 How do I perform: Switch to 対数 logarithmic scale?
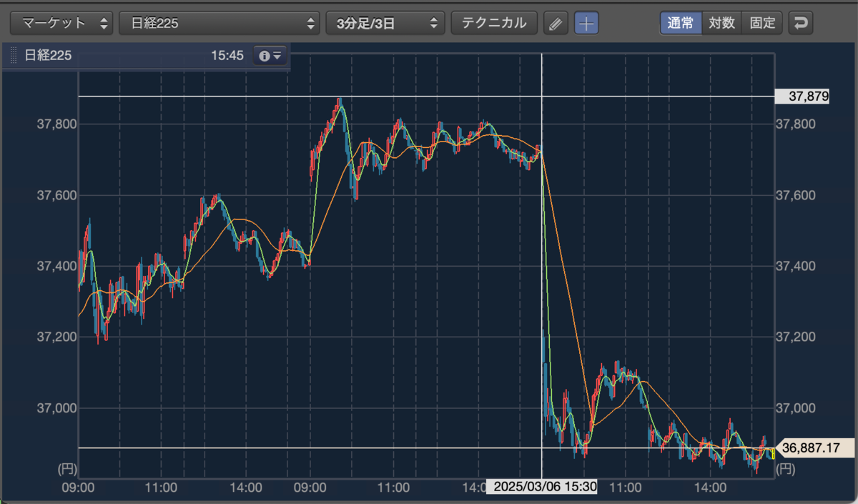coord(721,23)
